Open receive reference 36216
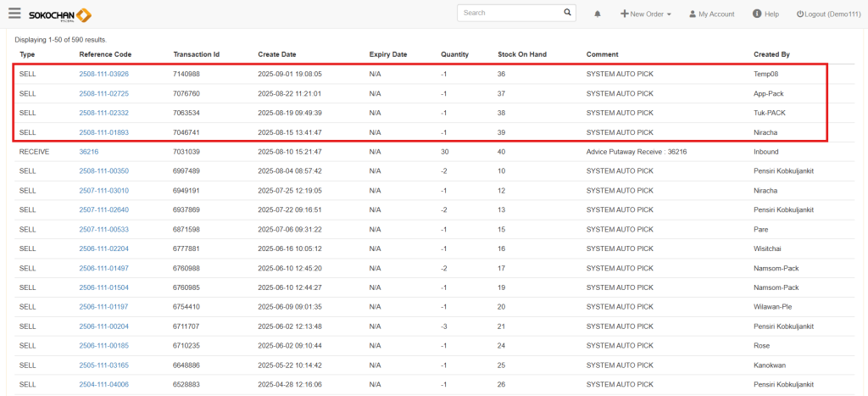Image resolution: width=868 pixels, height=396 pixels. [89, 151]
